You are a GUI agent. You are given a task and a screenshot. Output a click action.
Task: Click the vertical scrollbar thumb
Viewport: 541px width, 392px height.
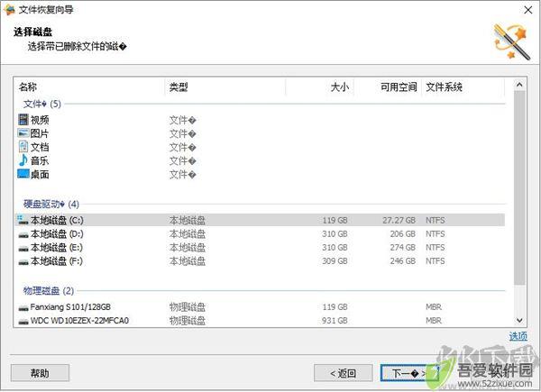click(x=519, y=188)
